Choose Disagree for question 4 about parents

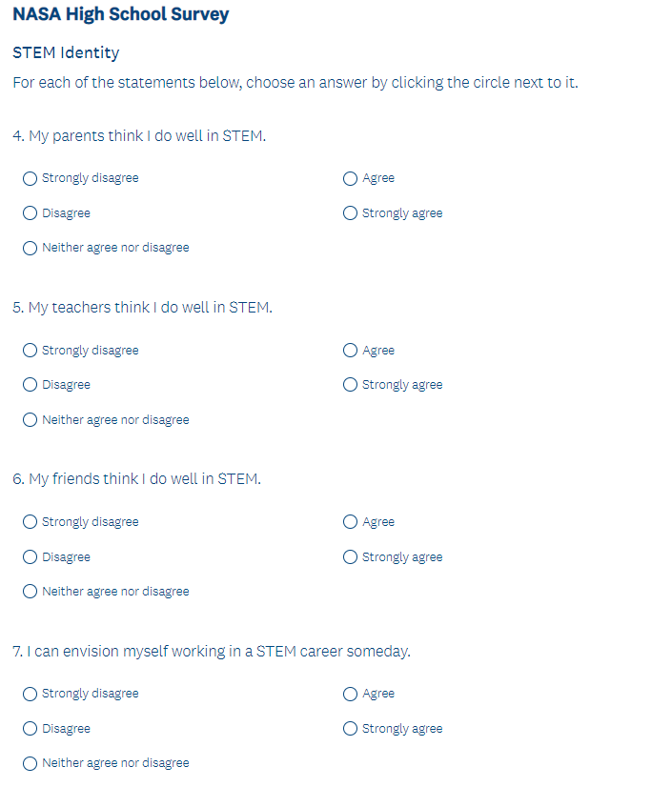pyautogui.click(x=31, y=213)
